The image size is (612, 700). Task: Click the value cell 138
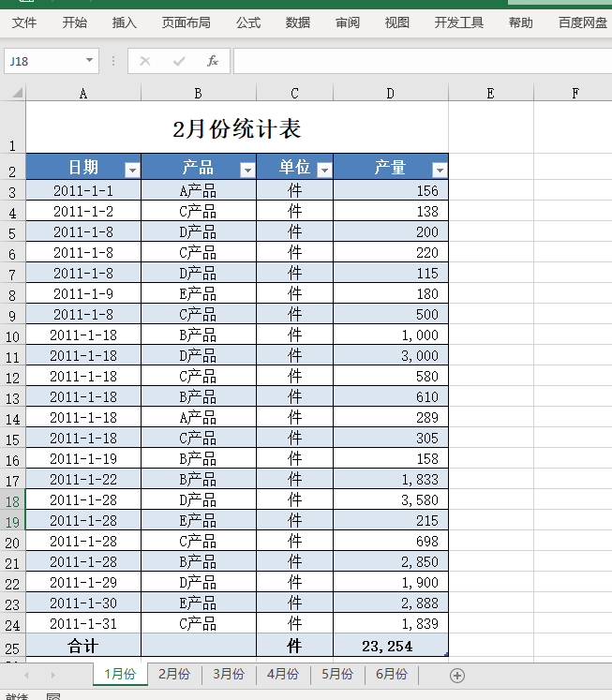391,211
